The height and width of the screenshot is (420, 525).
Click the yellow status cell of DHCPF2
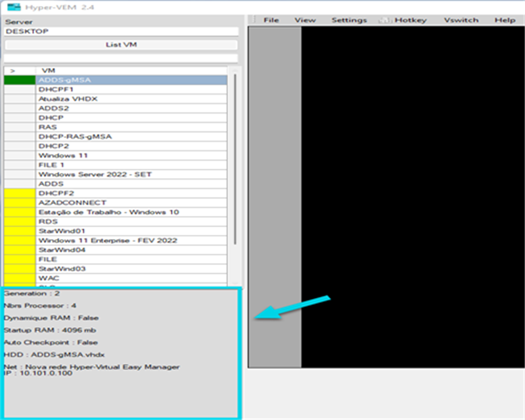(19, 193)
